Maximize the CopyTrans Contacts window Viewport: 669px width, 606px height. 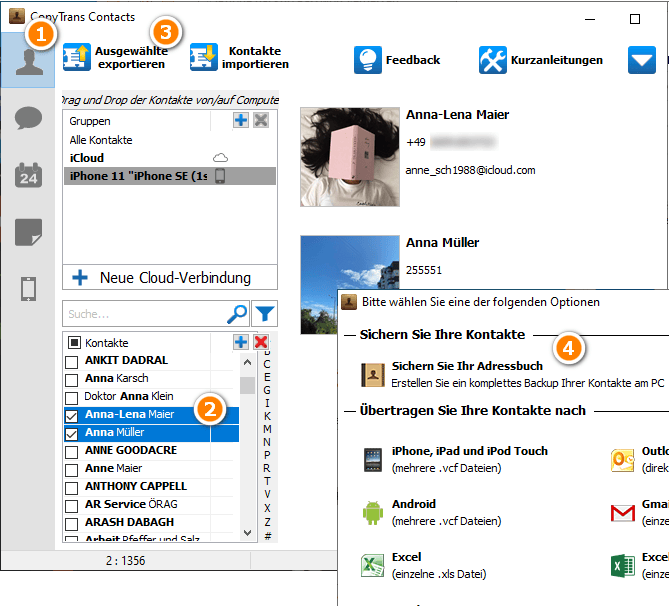click(635, 19)
